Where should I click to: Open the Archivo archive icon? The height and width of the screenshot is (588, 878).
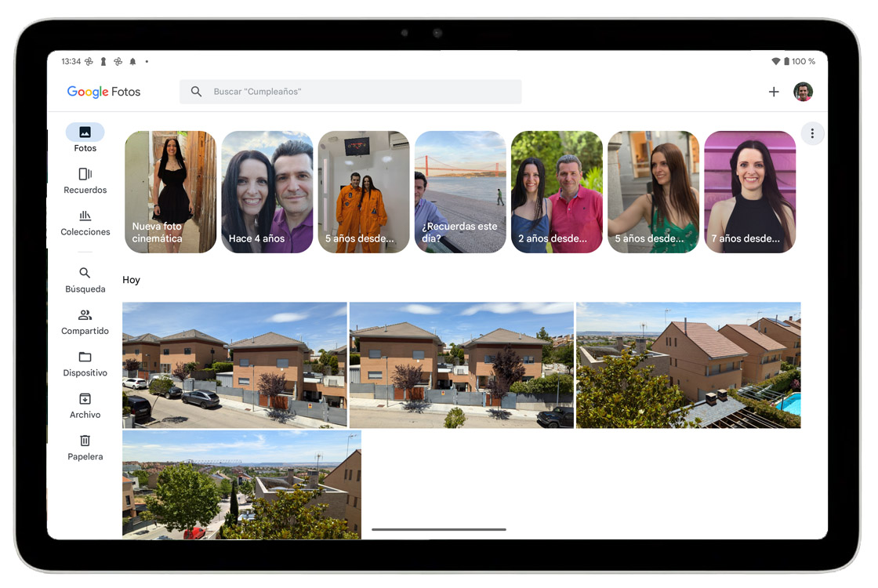click(85, 399)
